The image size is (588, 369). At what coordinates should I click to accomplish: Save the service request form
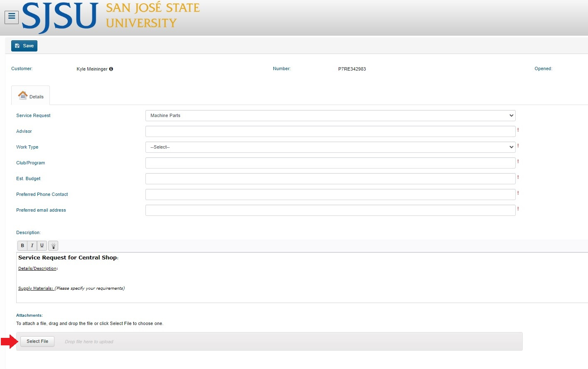pyautogui.click(x=24, y=46)
